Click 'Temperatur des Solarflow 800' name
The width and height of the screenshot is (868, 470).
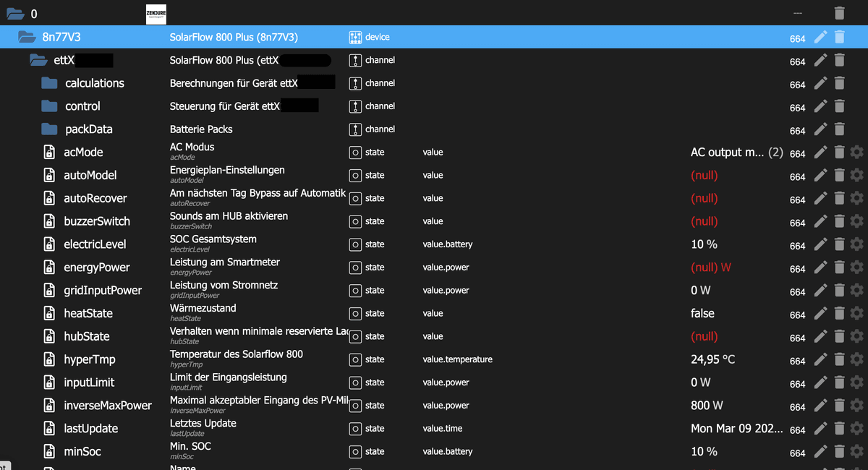point(237,354)
